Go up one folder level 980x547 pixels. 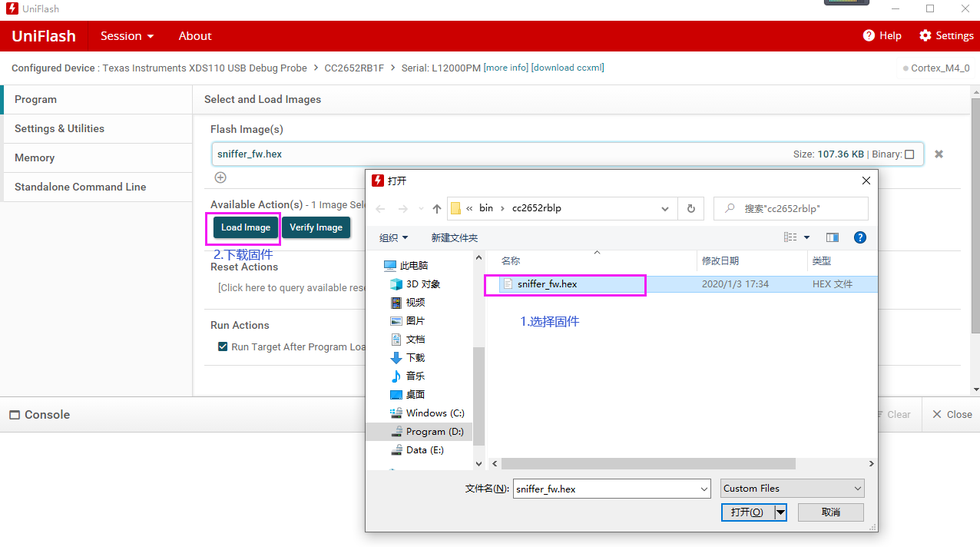[437, 209]
